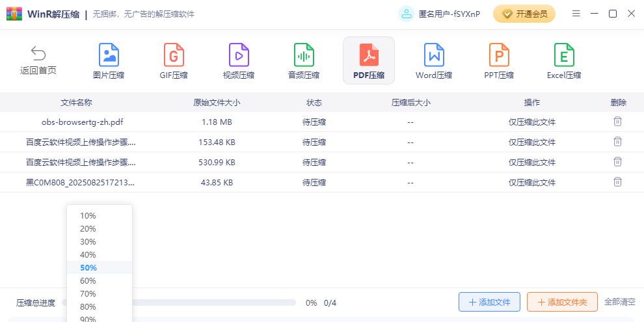
Task: Open PPT压缩 icon
Action: (498, 55)
